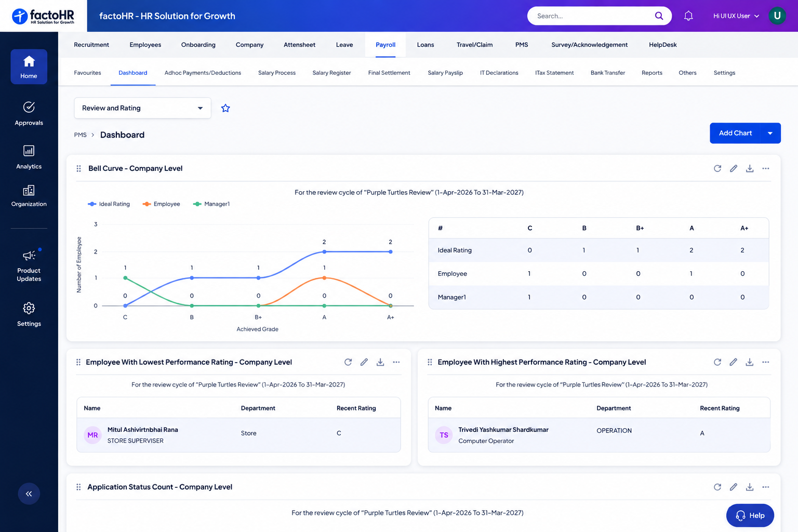This screenshot has height=532, width=798.
Task: Refresh the Bell Curve chart
Action: (x=717, y=168)
